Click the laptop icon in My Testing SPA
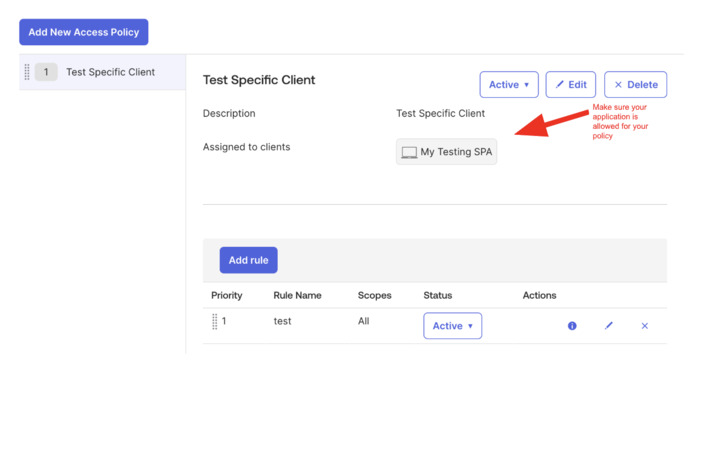Viewport: 720px width, 451px height. (x=409, y=152)
